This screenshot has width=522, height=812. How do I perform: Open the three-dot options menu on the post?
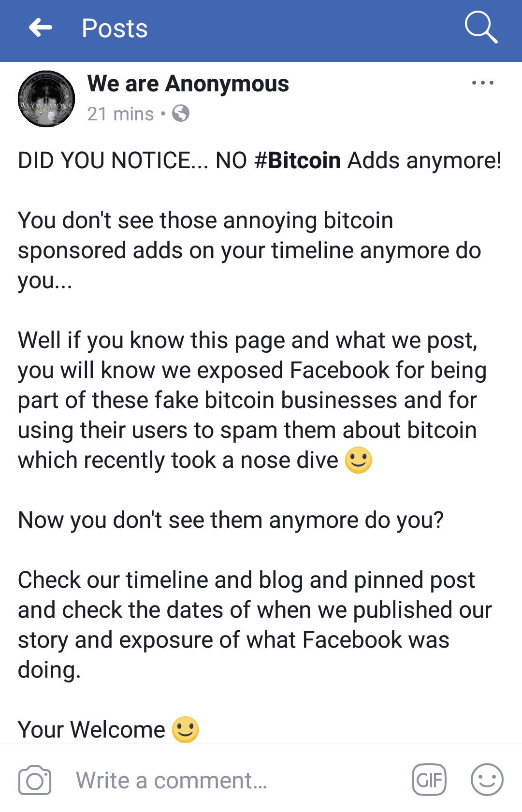[x=483, y=83]
